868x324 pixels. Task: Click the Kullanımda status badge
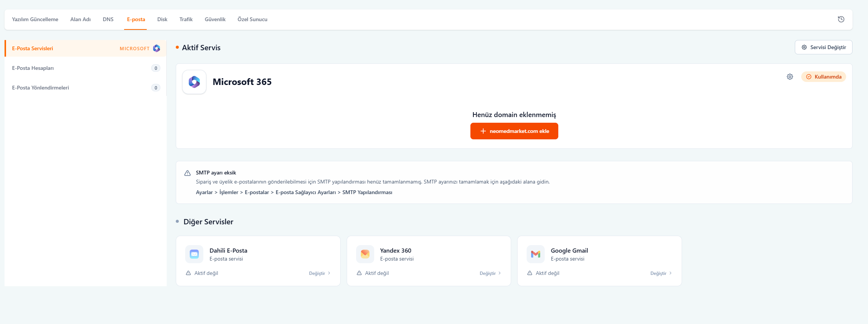click(823, 77)
